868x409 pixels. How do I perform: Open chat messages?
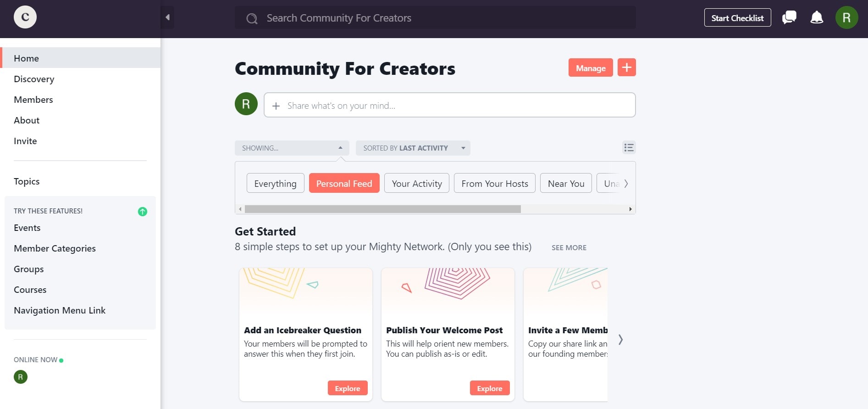click(x=789, y=17)
